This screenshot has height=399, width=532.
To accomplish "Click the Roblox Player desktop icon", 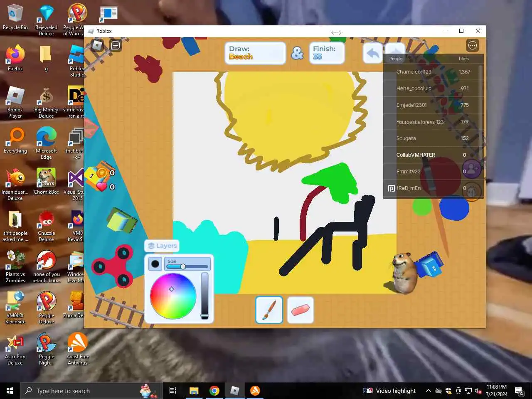I will click(15, 102).
